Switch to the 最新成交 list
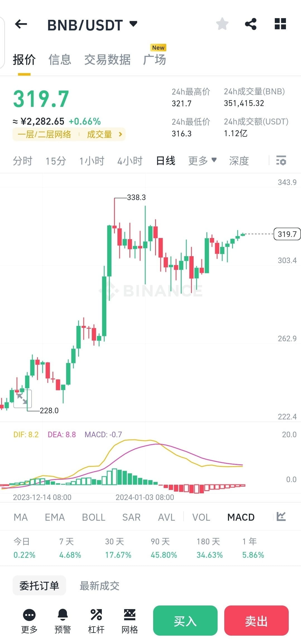 [x=100, y=586]
